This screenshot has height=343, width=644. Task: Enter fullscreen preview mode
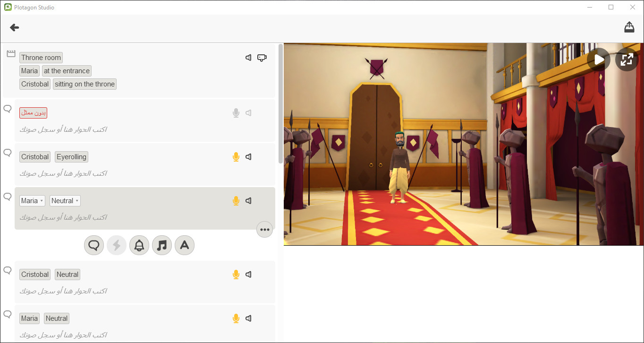[x=627, y=60]
